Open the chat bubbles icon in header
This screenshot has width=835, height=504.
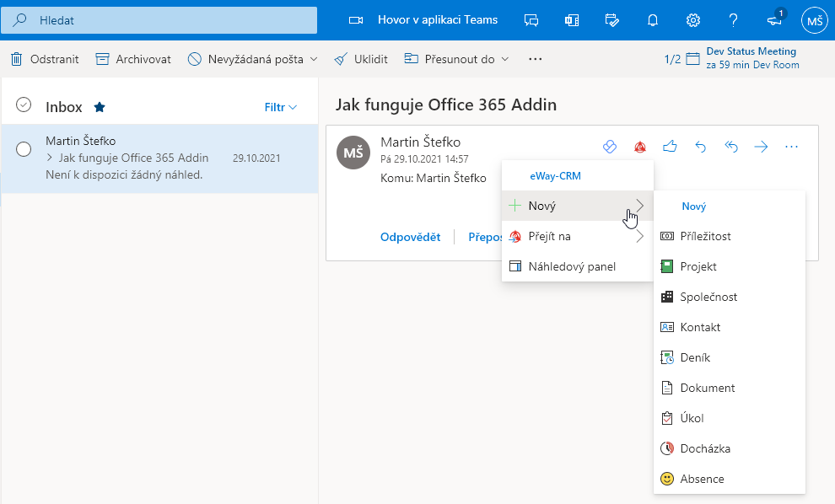(531, 20)
